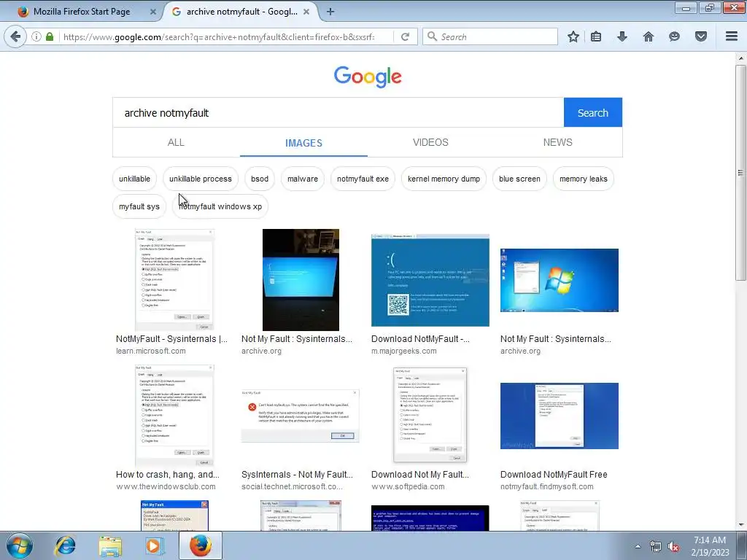Click the blue Search button

(592, 113)
